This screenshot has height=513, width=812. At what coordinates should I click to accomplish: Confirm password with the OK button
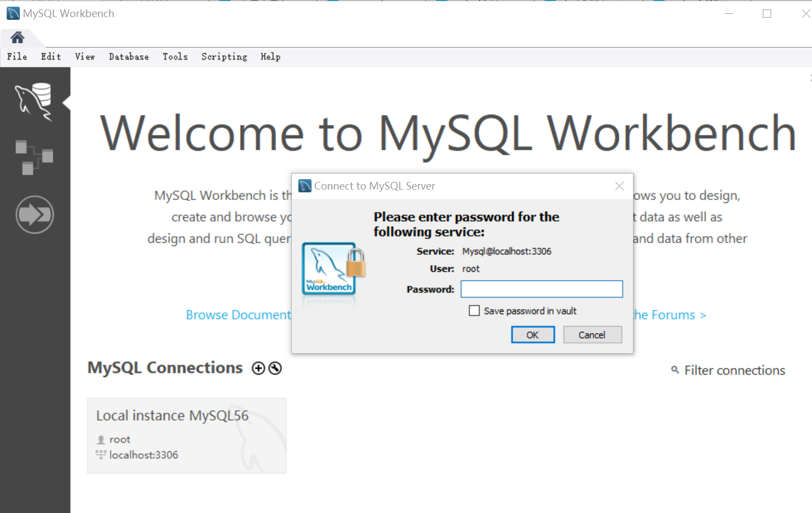pyautogui.click(x=532, y=335)
